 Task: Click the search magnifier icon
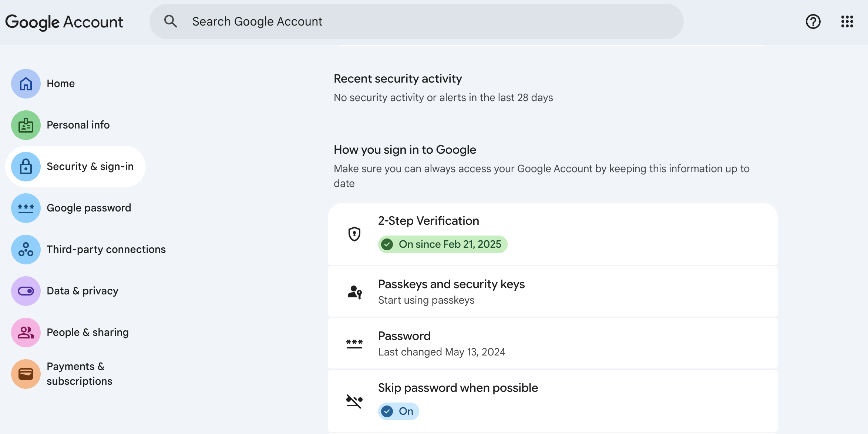(170, 21)
